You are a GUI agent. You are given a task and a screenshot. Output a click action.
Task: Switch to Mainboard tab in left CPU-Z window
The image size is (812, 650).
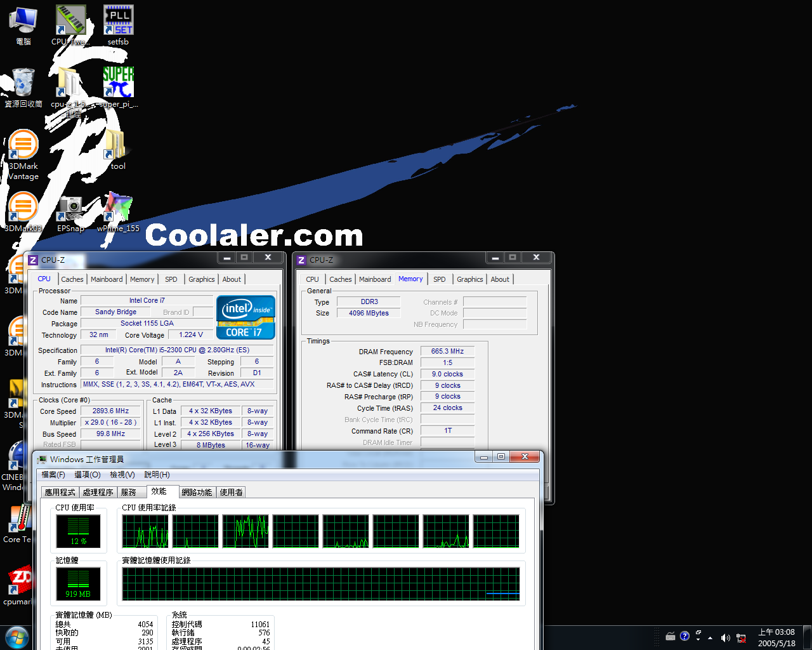(x=107, y=279)
